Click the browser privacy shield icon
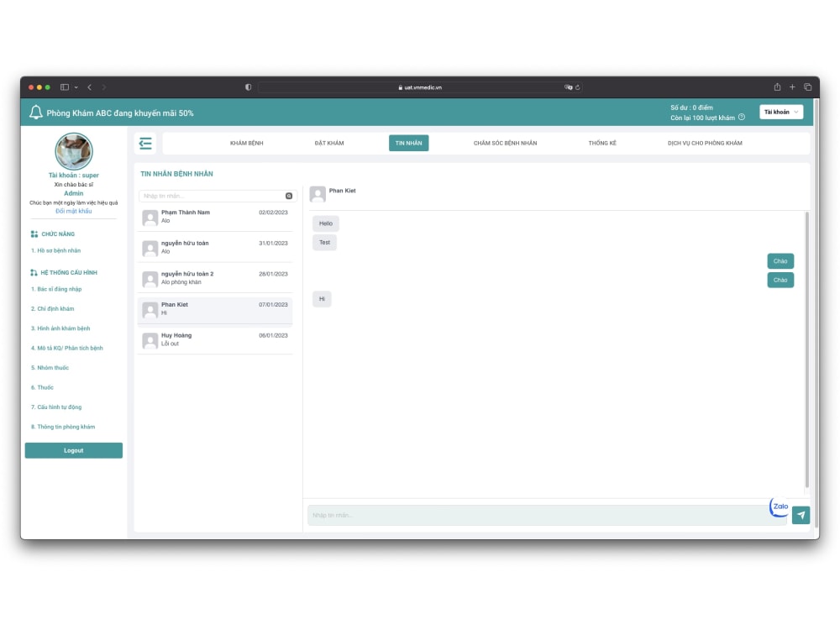This screenshot has height=630, width=840. 248,87
